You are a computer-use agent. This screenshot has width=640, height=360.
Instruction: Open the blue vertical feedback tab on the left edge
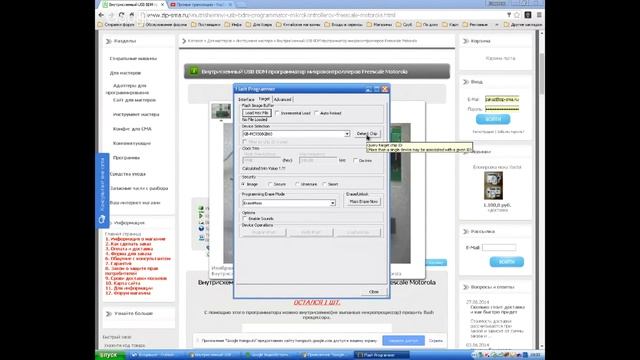tap(102, 191)
